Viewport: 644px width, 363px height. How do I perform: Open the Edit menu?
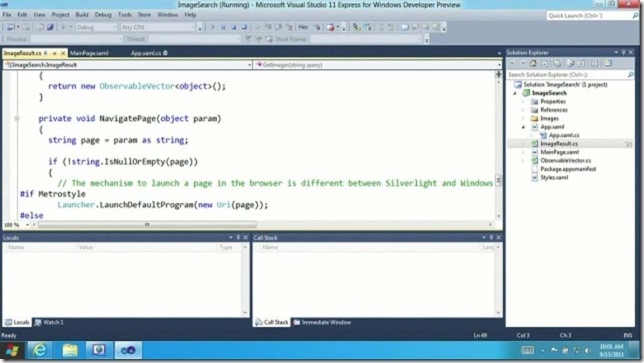point(22,15)
